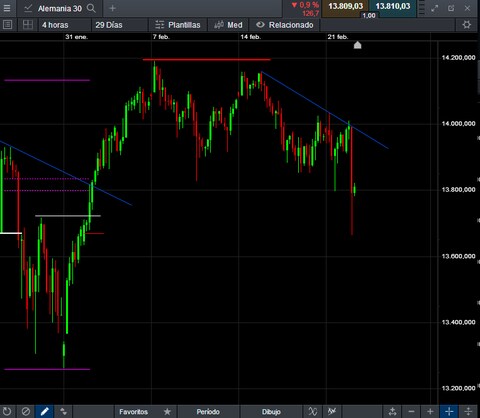Open the Dibujo menu
This screenshot has width=480, height=418.
pyautogui.click(x=271, y=412)
